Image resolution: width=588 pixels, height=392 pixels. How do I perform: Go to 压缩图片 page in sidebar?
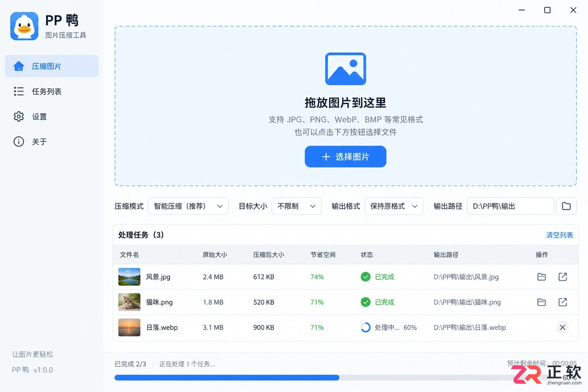[x=52, y=66]
